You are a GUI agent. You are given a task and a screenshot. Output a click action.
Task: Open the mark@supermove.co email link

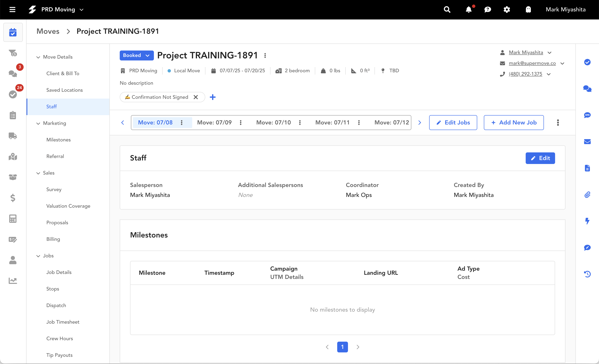(532, 63)
